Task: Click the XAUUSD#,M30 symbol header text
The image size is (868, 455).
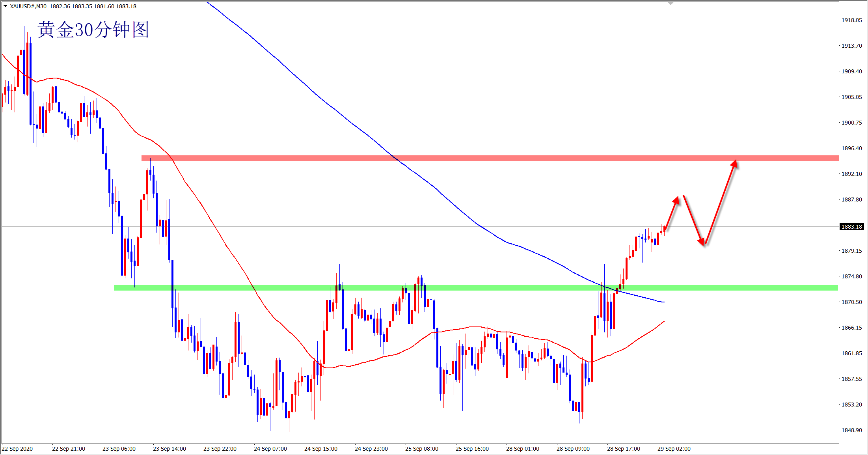Action: 28,6
